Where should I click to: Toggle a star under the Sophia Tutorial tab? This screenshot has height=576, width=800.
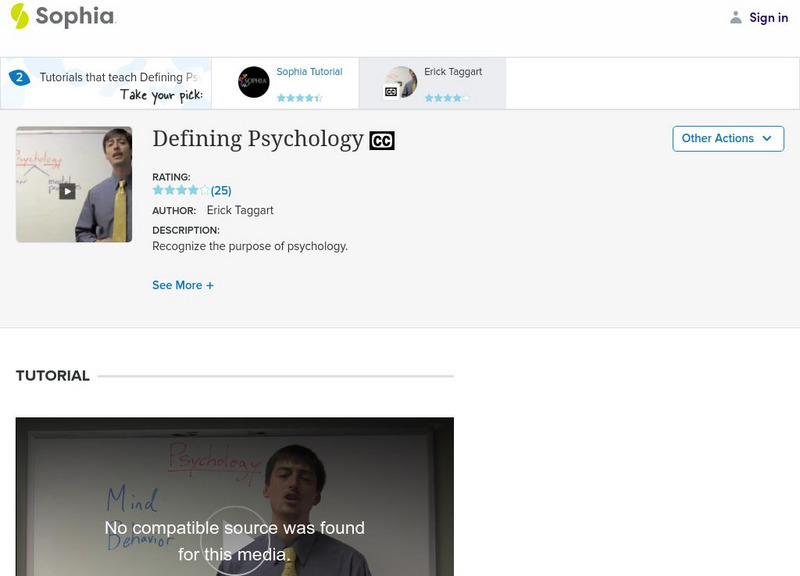tap(299, 99)
